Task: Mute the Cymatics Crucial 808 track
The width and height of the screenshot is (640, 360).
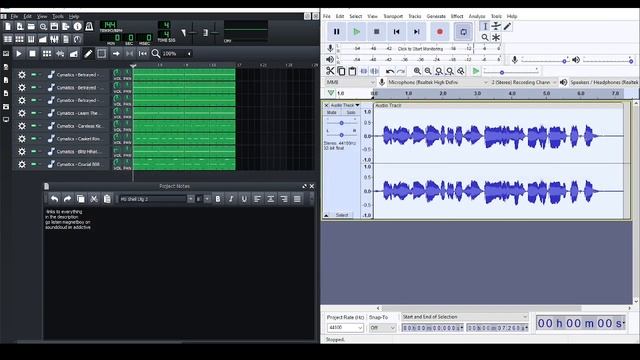Action: [34, 164]
